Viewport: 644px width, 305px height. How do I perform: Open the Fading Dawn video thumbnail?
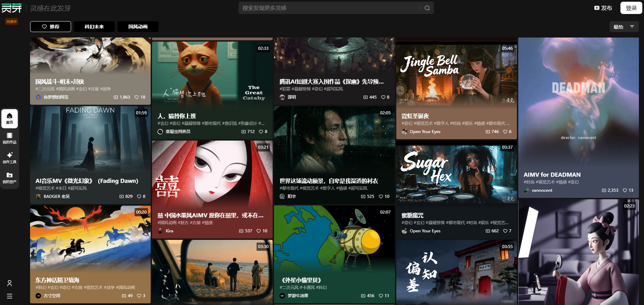point(90,140)
